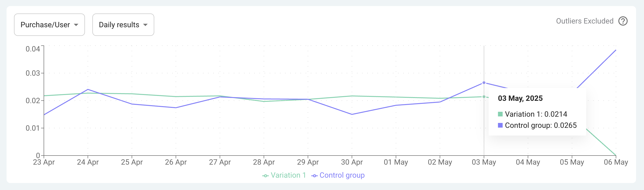644x190 pixels.
Task: Click the arrow beside Purchase/User
Action: click(x=76, y=25)
